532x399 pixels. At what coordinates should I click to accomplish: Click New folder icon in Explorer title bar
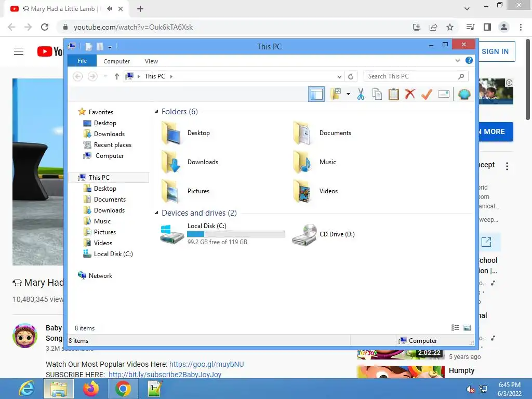[x=100, y=47]
